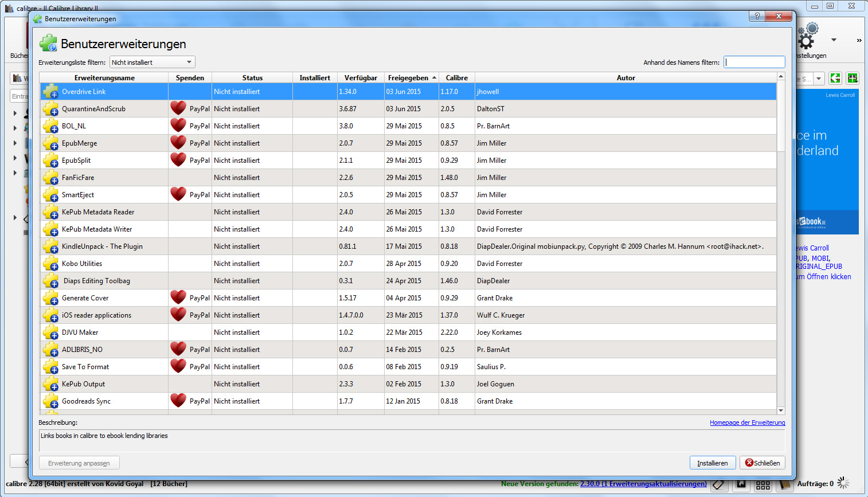Click the plugin icon of Diaps Editing Toolbag
868x497 pixels.
click(x=50, y=281)
